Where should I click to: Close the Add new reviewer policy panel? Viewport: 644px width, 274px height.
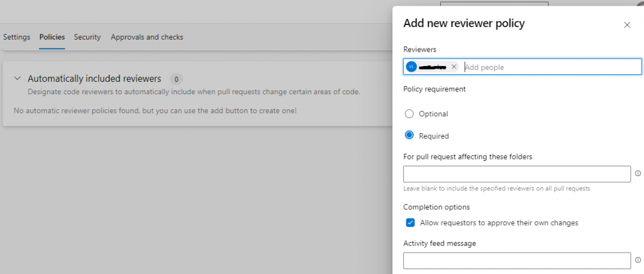point(626,25)
